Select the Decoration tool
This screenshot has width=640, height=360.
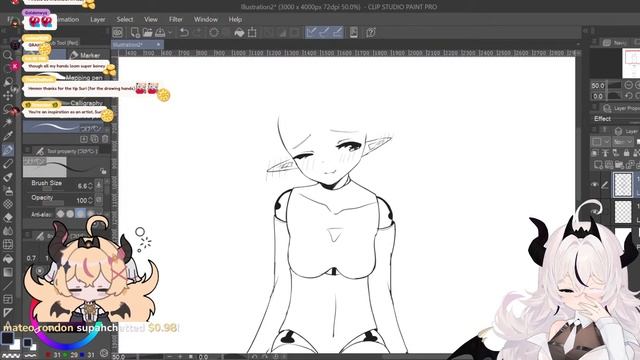(7, 204)
